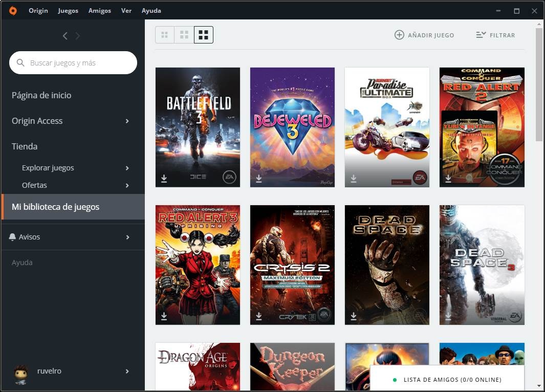Screen dimensions: 545x392
Task: Go forward with the right arrow
Action: 77,36
